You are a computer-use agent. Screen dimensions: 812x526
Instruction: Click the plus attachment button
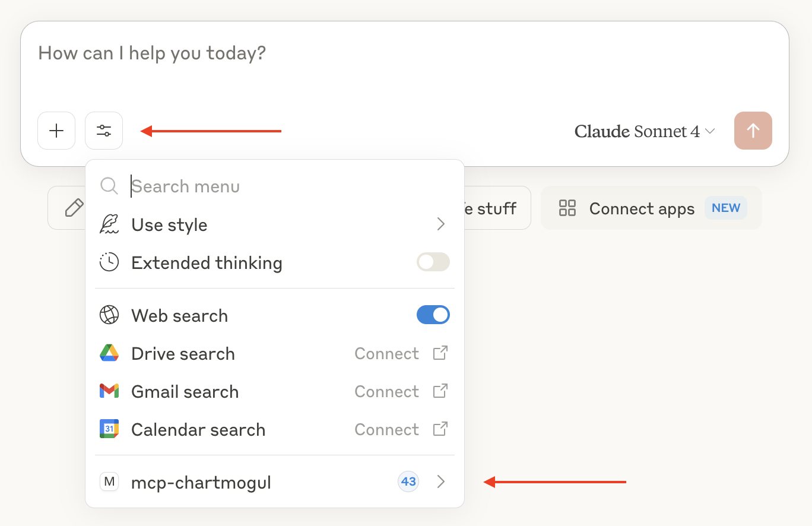pos(56,131)
